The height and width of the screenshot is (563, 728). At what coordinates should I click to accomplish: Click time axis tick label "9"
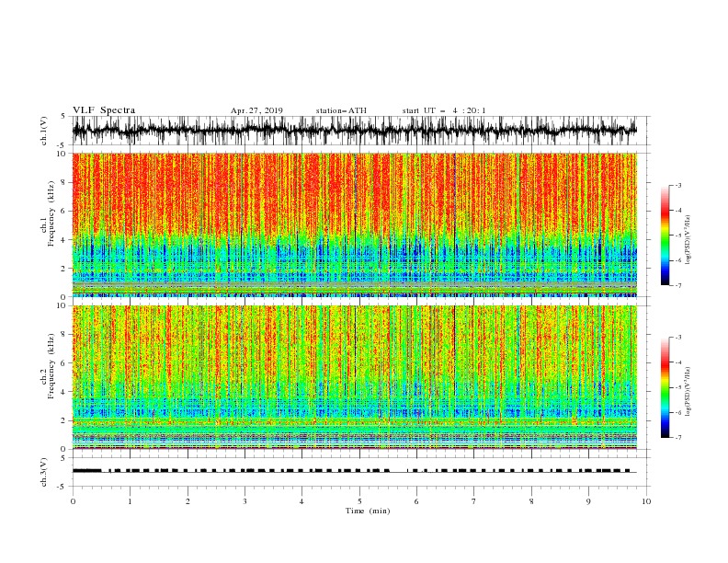[x=588, y=501]
